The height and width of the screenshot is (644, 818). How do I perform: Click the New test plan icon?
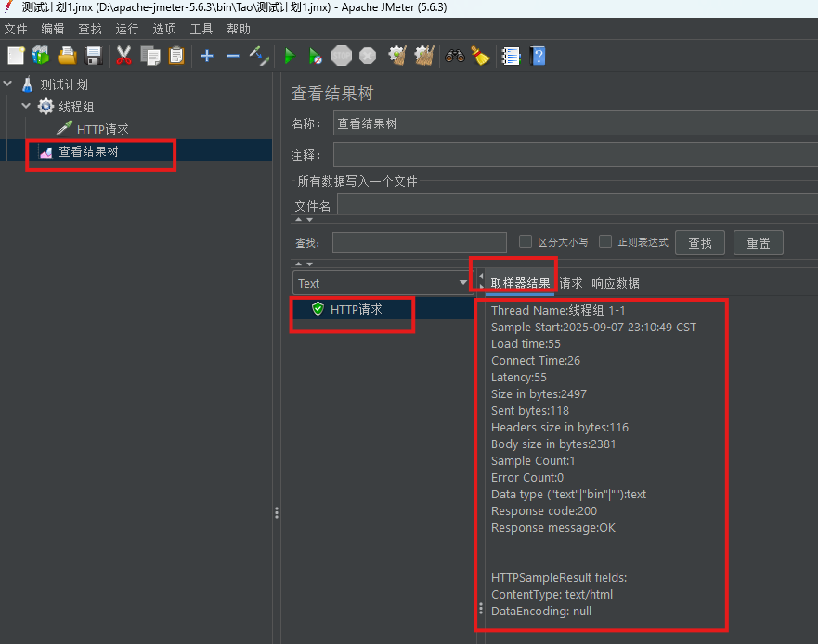16,56
